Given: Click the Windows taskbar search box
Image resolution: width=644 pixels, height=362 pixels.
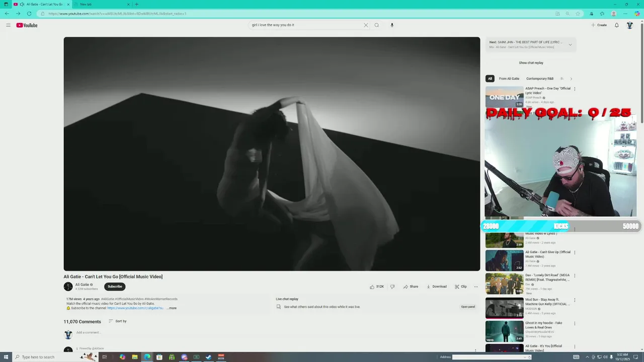Looking at the screenshot, I should coord(54,357).
